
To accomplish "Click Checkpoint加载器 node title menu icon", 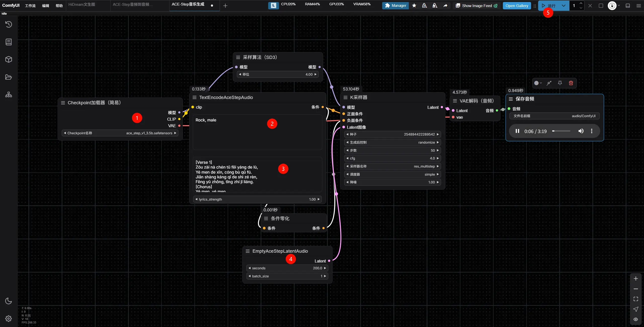I will click(63, 103).
